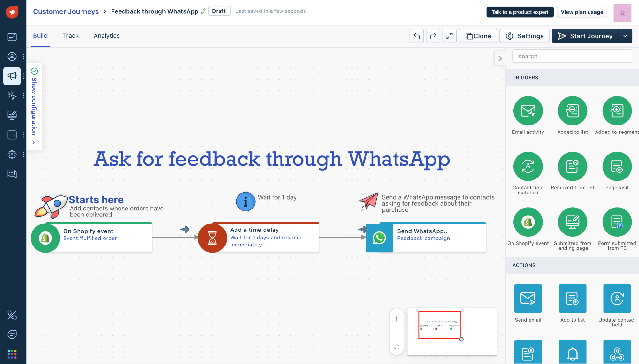Select the magic wand automation icon in sidebar
This screenshot has height=364, width=639.
point(12,95)
